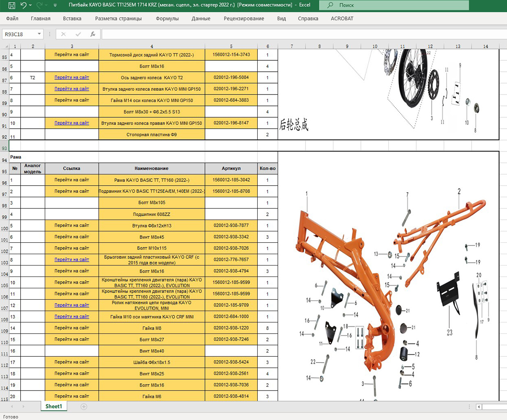
Task: Select the Sheet1 worksheet tab
Action: point(54,406)
